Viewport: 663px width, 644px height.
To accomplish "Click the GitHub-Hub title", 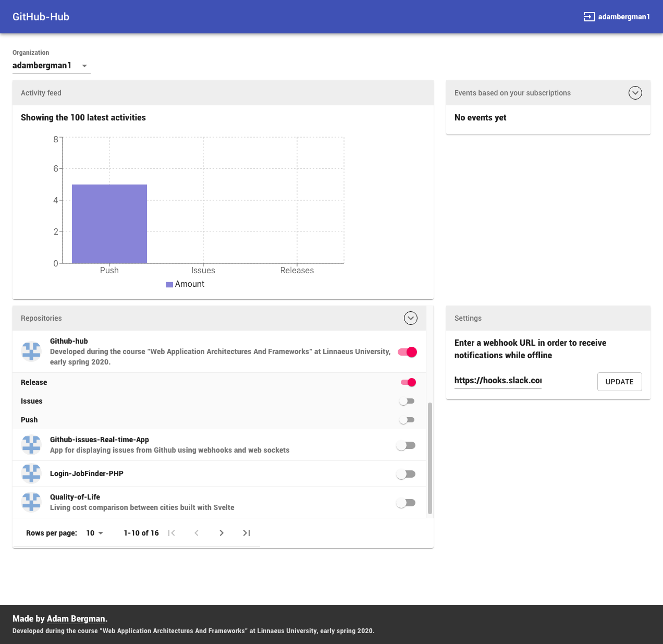I will [41, 17].
